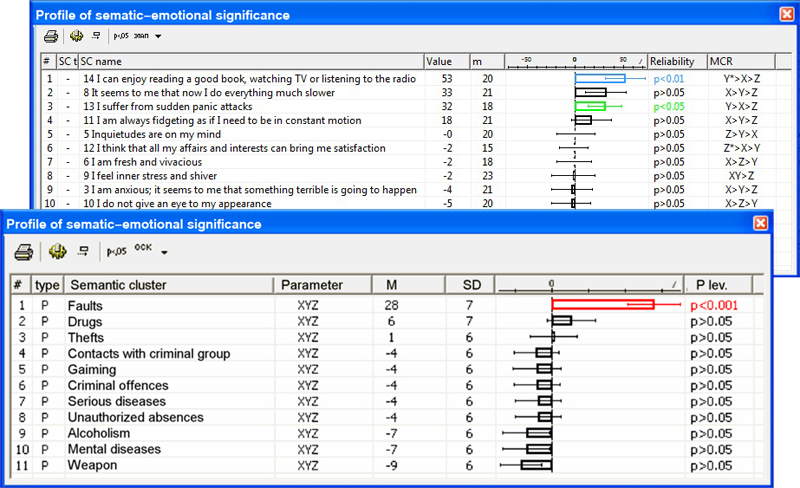Viewport: 800px width, 488px height.
Task: Close the back Profile window
Action: [787, 14]
